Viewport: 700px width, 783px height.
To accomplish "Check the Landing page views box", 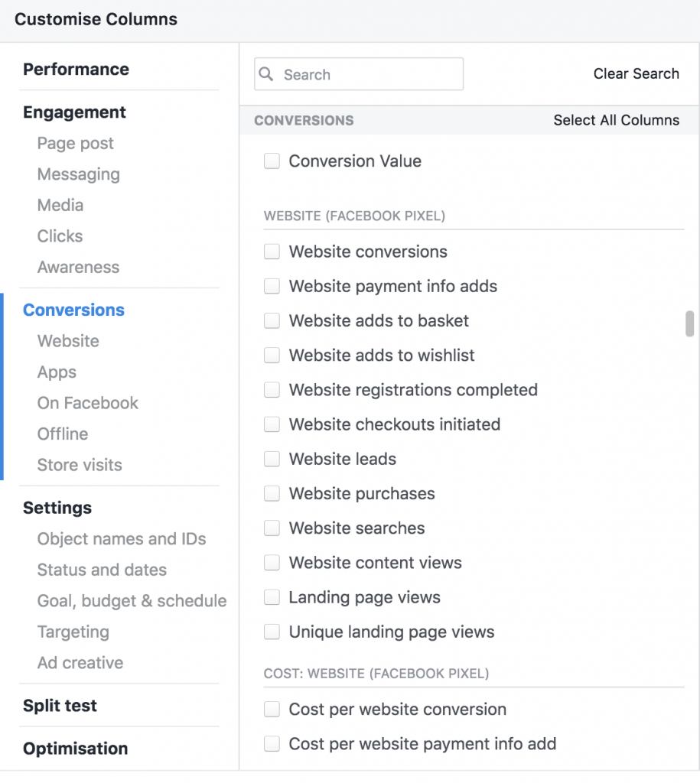I will pyautogui.click(x=272, y=597).
